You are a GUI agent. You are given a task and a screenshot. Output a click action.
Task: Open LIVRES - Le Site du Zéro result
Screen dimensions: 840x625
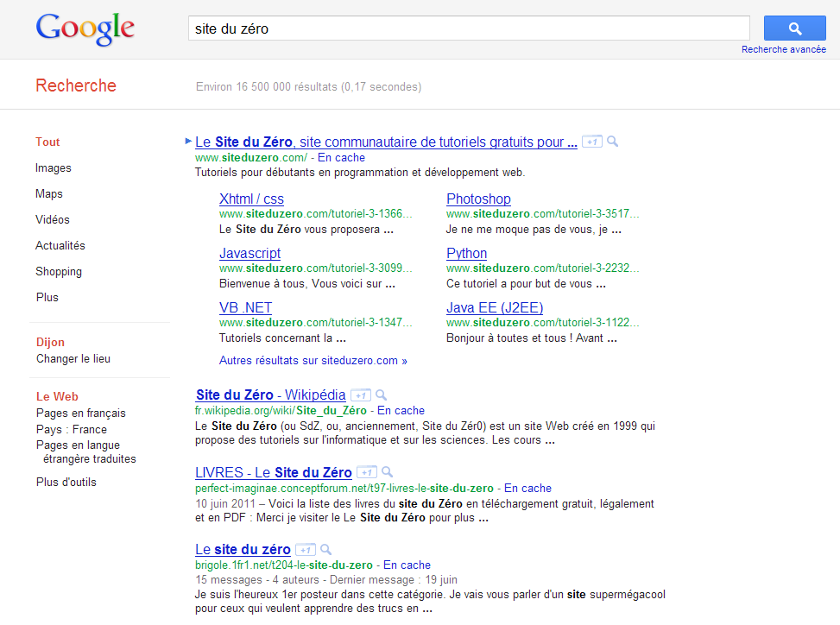pos(273,472)
